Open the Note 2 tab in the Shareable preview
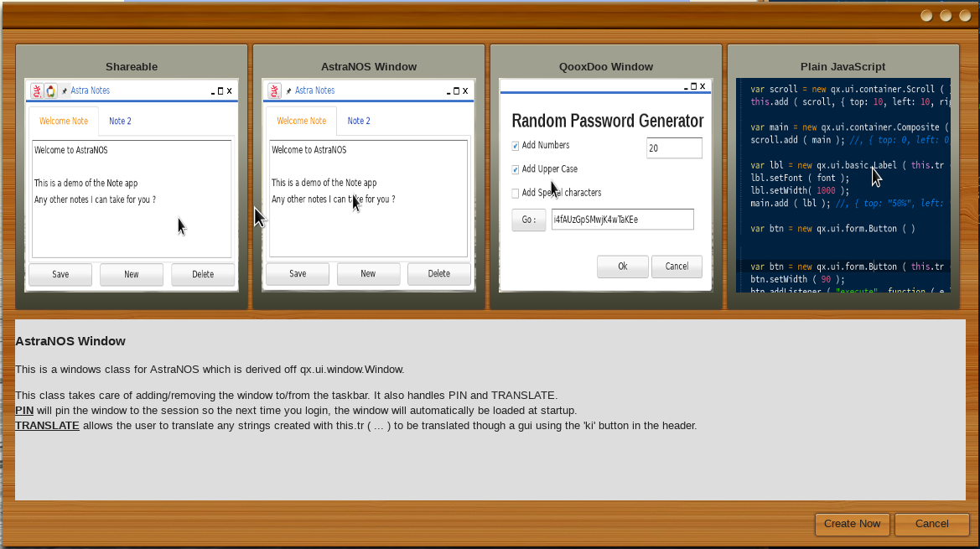The image size is (980, 549). click(120, 122)
